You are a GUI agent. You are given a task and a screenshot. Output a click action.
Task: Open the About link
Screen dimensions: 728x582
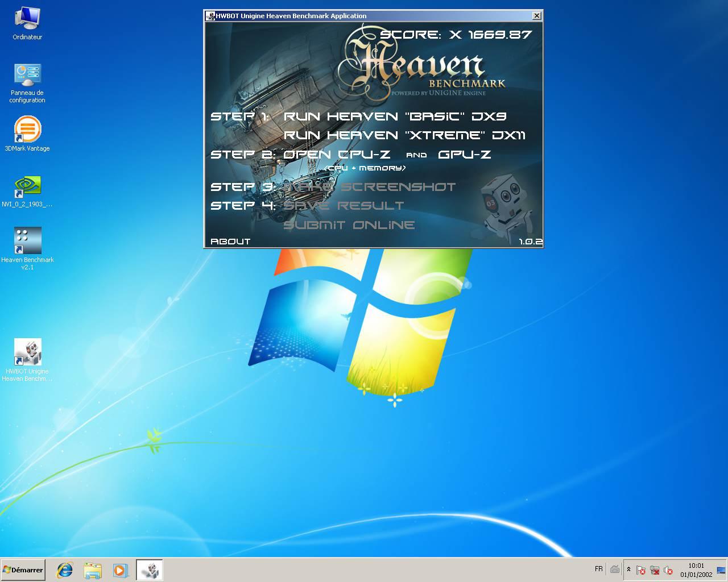230,242
